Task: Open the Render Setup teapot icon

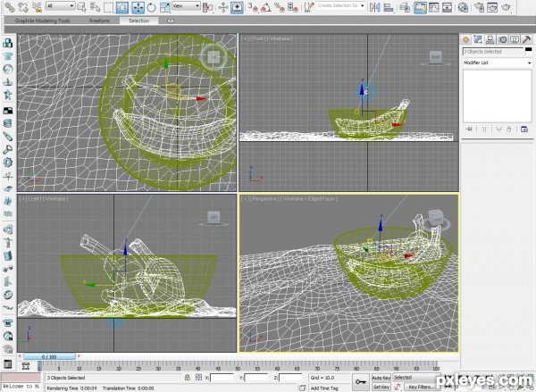Action: click(479, 7)
